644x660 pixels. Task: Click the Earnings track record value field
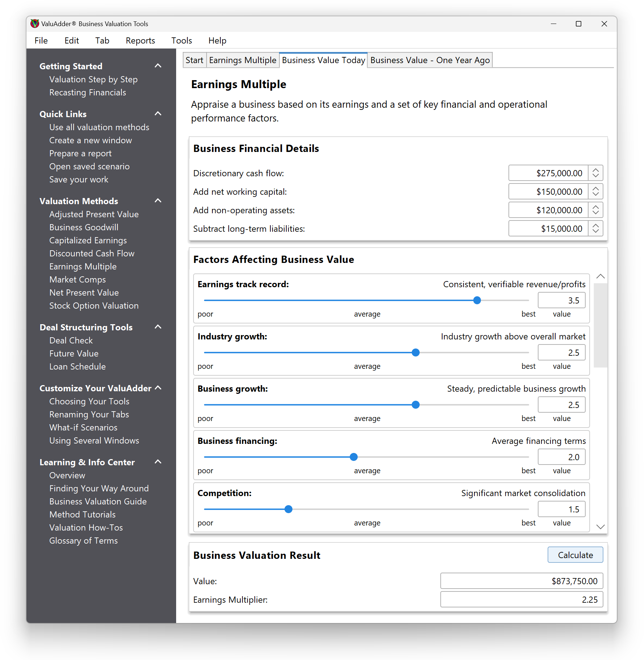561,300
